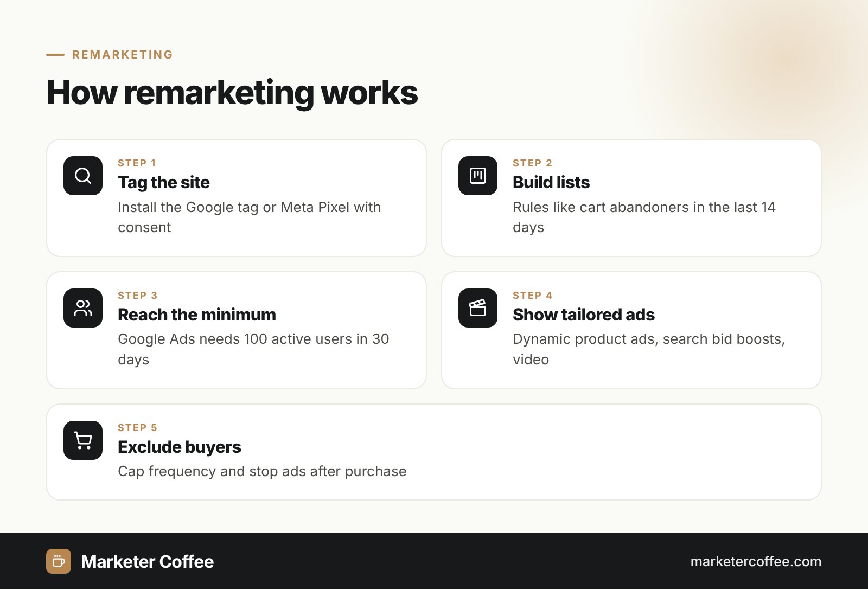The image size is (868, 590).
Task: Click the Marketer Coffee brand name
Action: [147, 561]
